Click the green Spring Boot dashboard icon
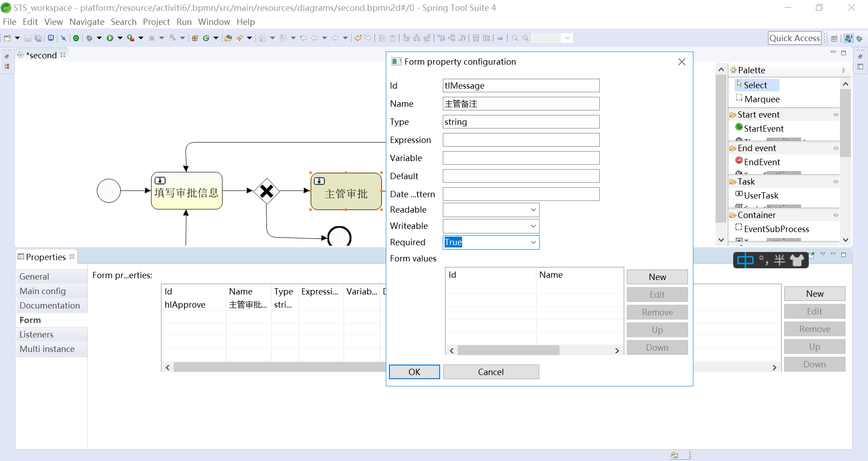 pos(76,38)
